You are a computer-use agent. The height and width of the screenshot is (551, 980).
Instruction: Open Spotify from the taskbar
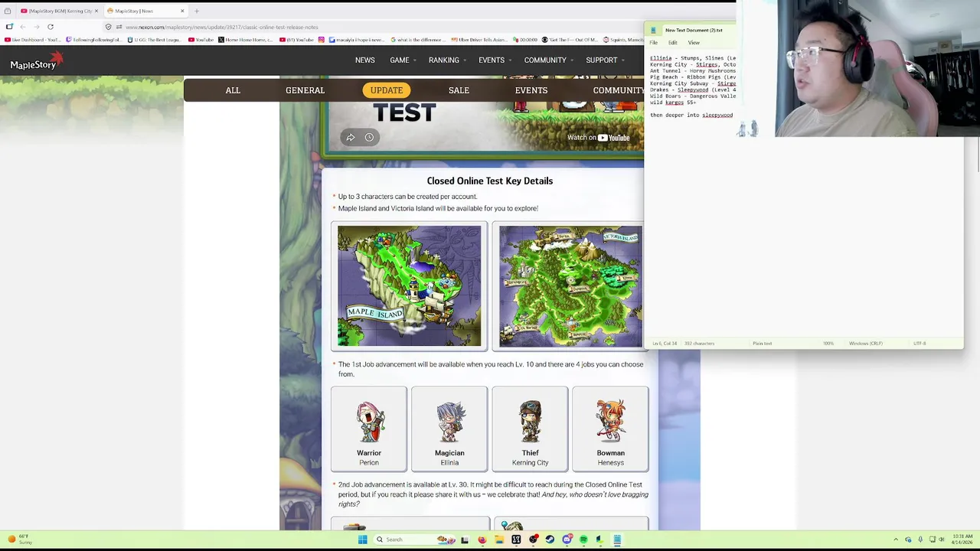[x=583, y=540]
